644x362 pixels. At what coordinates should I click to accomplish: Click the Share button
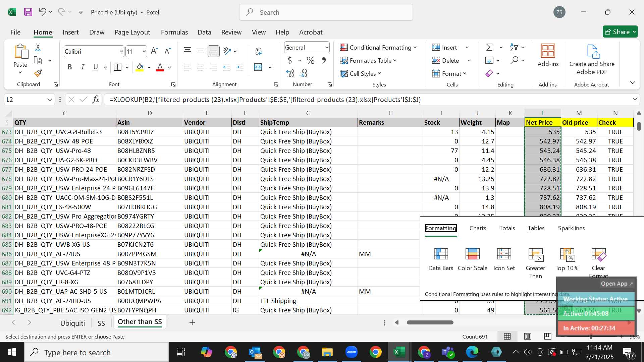620,32
